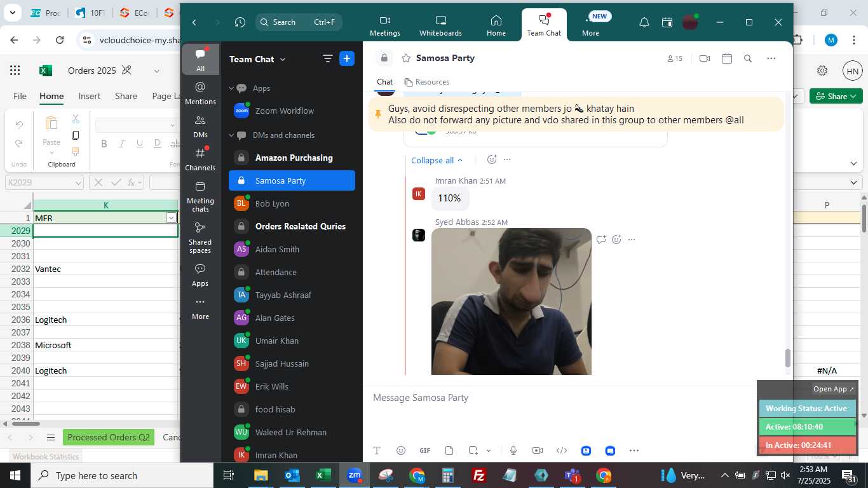868x488 pixels.
Task: Select the Chat tab
Action: tap(384, 82)
